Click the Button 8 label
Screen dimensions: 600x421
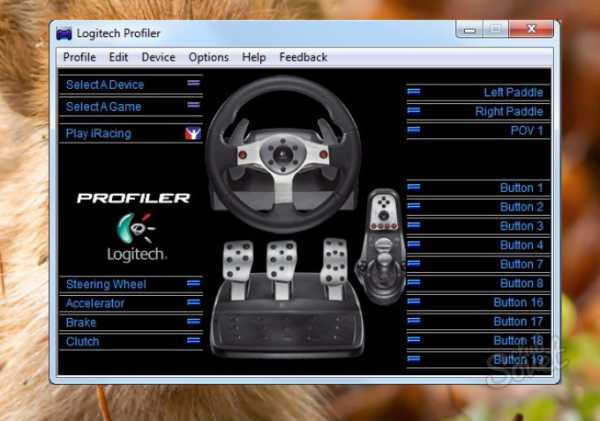click(x=522, y=284)
